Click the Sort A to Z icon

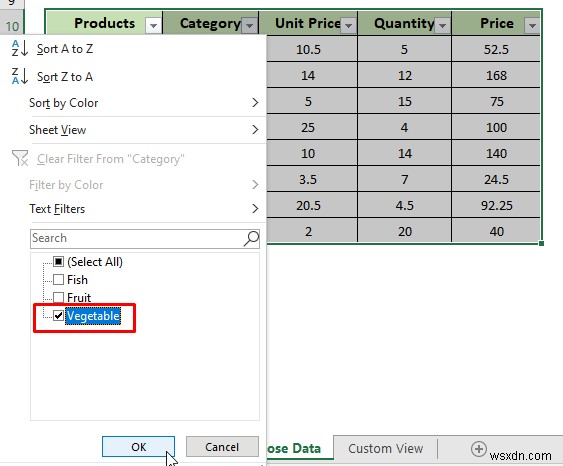[x=19, y=48]
